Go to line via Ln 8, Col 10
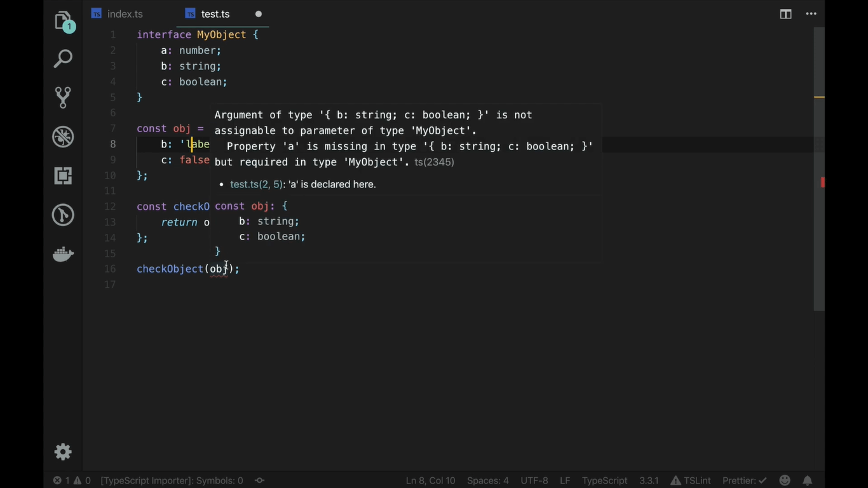Viewport: 868px width, 488px height. (x=431, y=480)
